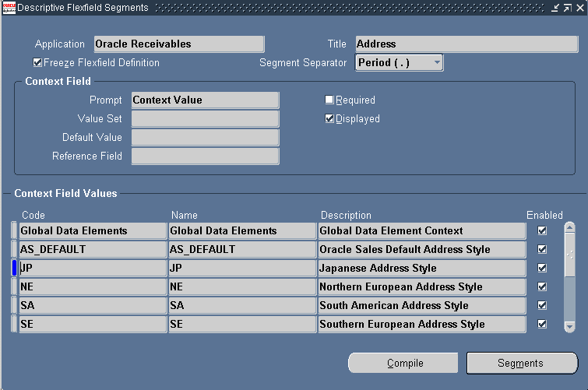Click the AS_DEFAULT name cell
Image resolution: width=588 pixels, height=390 pixels.
click(242, 249)
